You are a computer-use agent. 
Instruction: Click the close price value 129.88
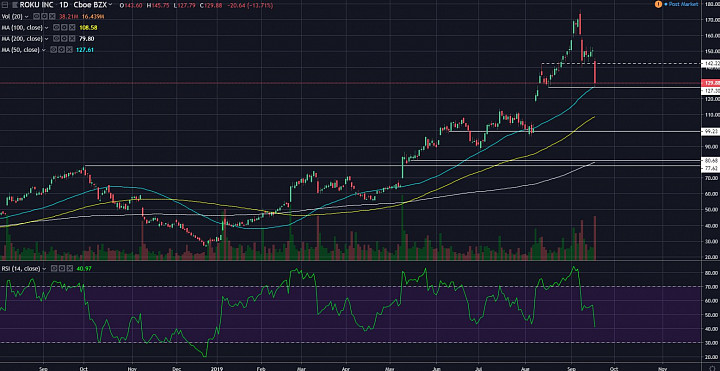pos(213,6)
